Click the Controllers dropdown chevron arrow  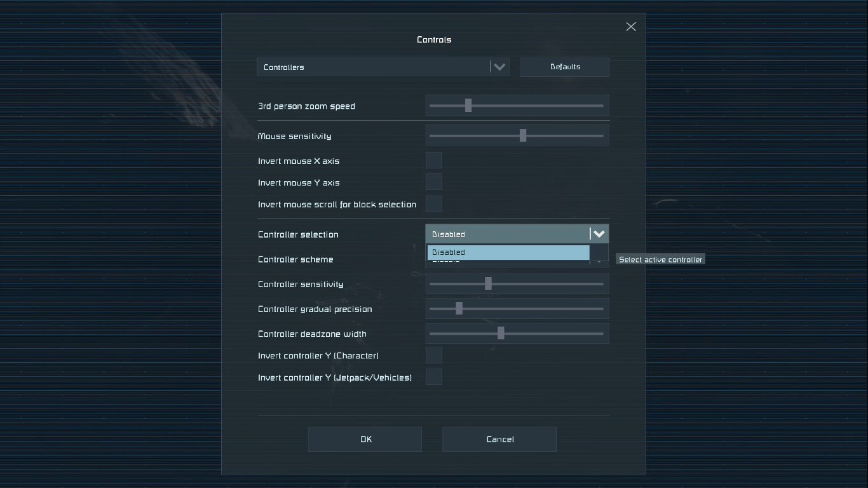click(499, 67)
